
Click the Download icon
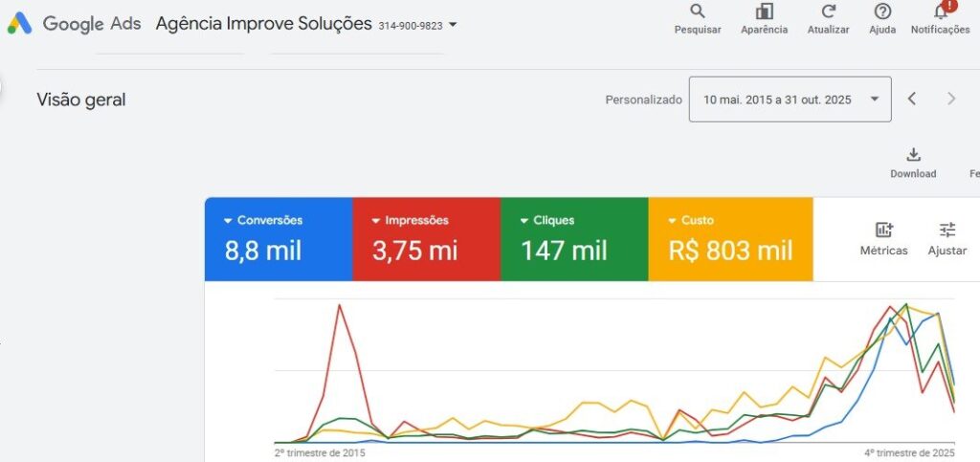coord(913,155)
